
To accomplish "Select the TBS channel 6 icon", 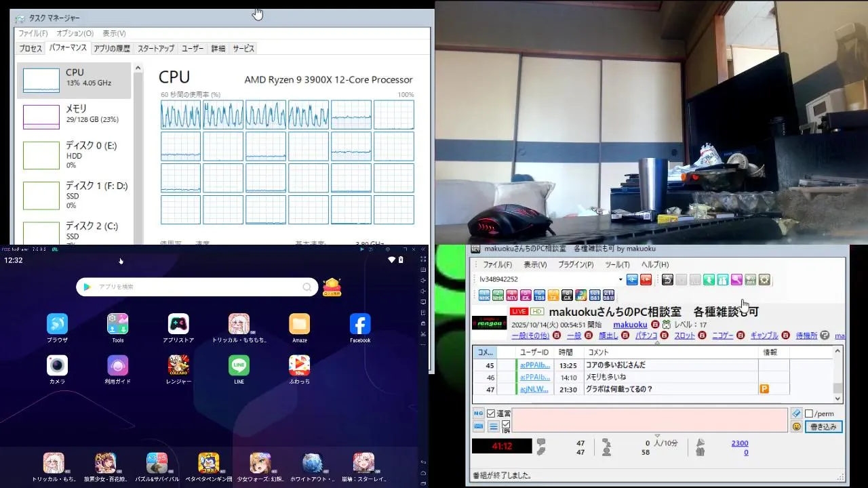I will click(x=539, y=295).
